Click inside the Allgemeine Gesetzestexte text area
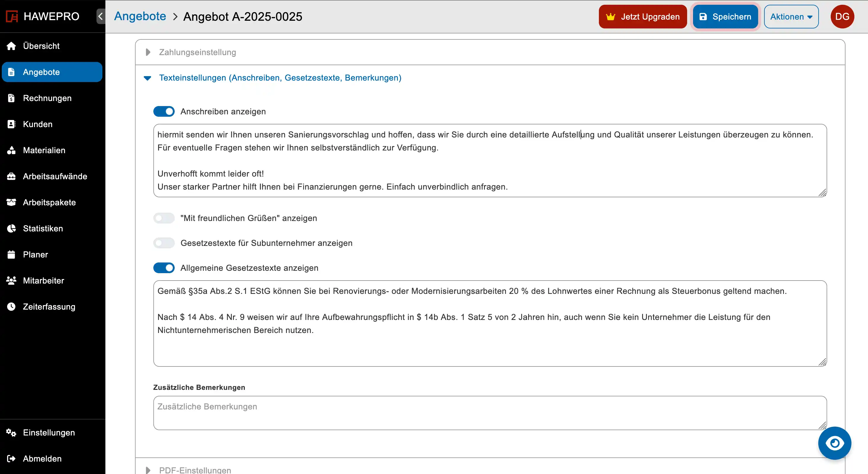This screenshot has width=868, height=474. (490, 323)
